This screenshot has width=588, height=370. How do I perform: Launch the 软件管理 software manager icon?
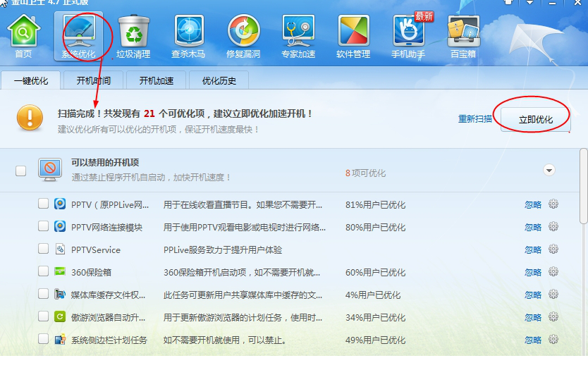[353, 35]
